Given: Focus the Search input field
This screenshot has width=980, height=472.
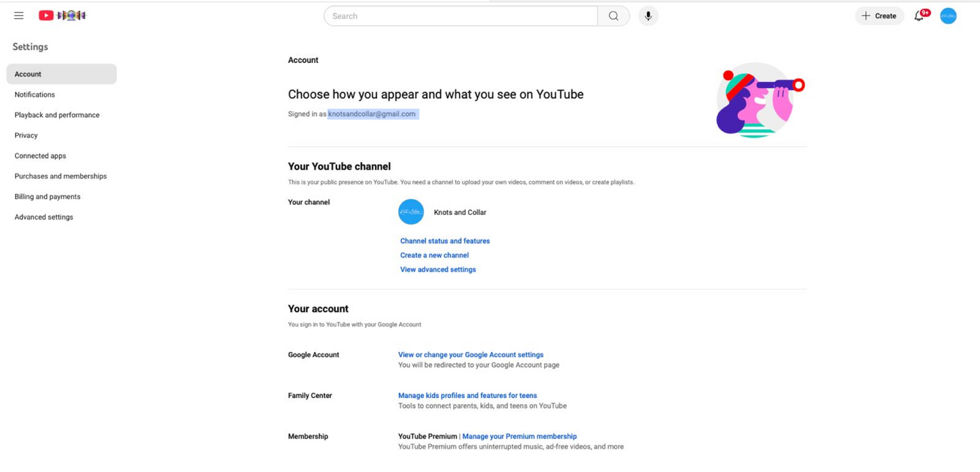Looking at the screenshot, I should 461,16.
